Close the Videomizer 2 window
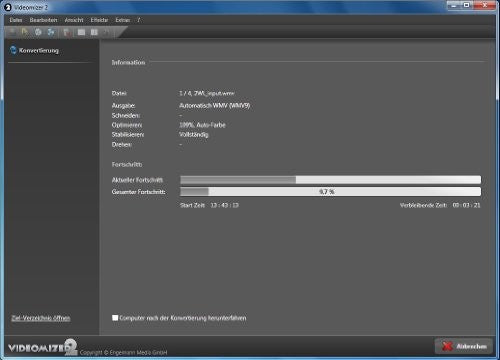This screenshot has width=500, height=360. (485, 5)
